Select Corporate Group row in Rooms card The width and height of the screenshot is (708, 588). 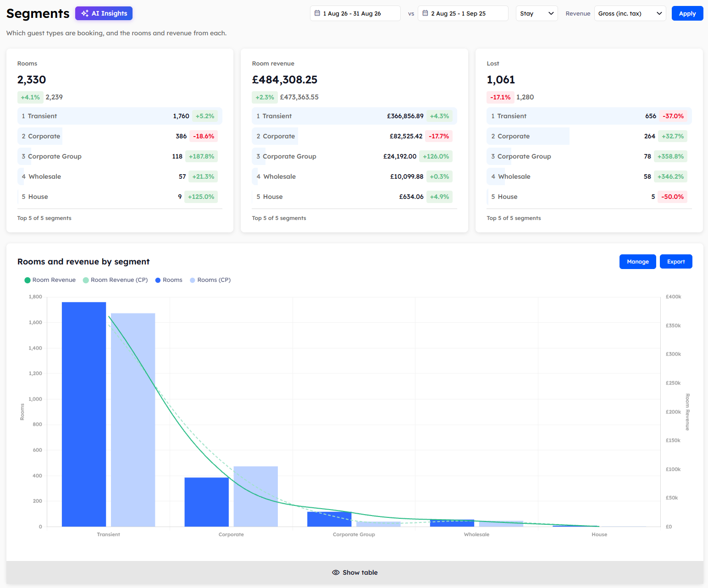click(x=120, y=156)
